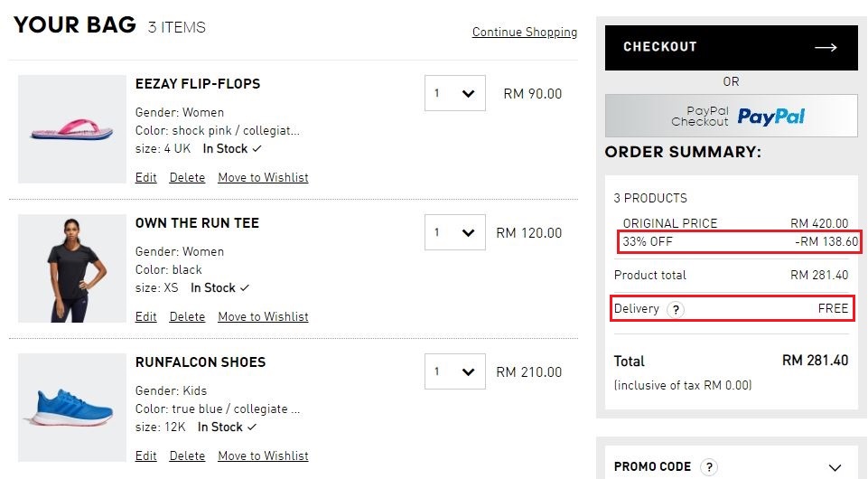Click the Continue Shopping link
Screen dimensions: 868x479
point(524,33)
